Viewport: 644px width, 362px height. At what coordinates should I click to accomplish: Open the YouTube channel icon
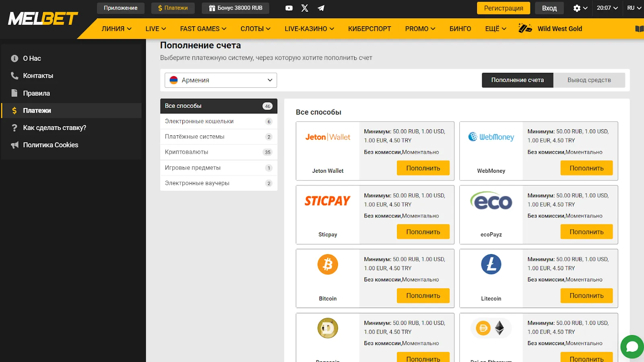(x=289, y=8)
